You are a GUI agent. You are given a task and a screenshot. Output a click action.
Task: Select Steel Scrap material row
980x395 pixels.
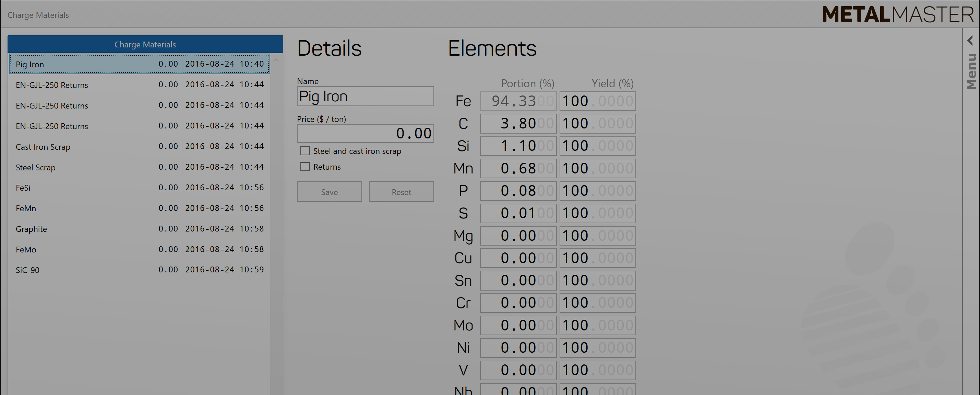tap(139, 167)
